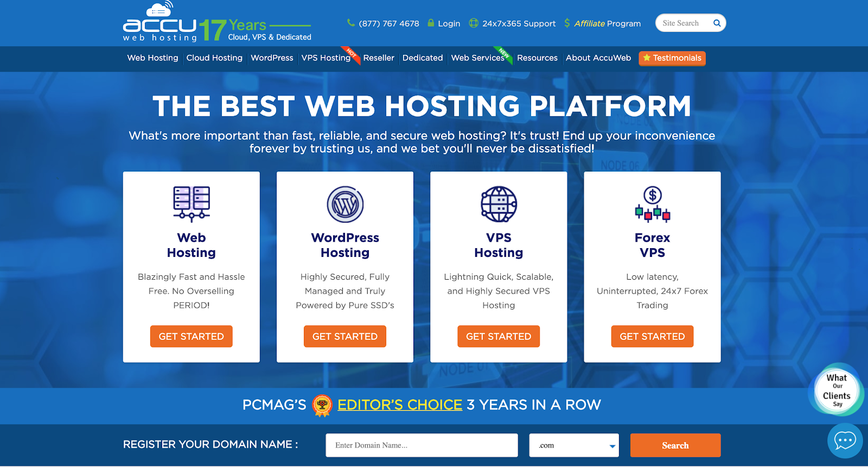This screenshot has width=868, height=467.
Task: Open the Cloud Hosting menu
Action: coord(214,58)
